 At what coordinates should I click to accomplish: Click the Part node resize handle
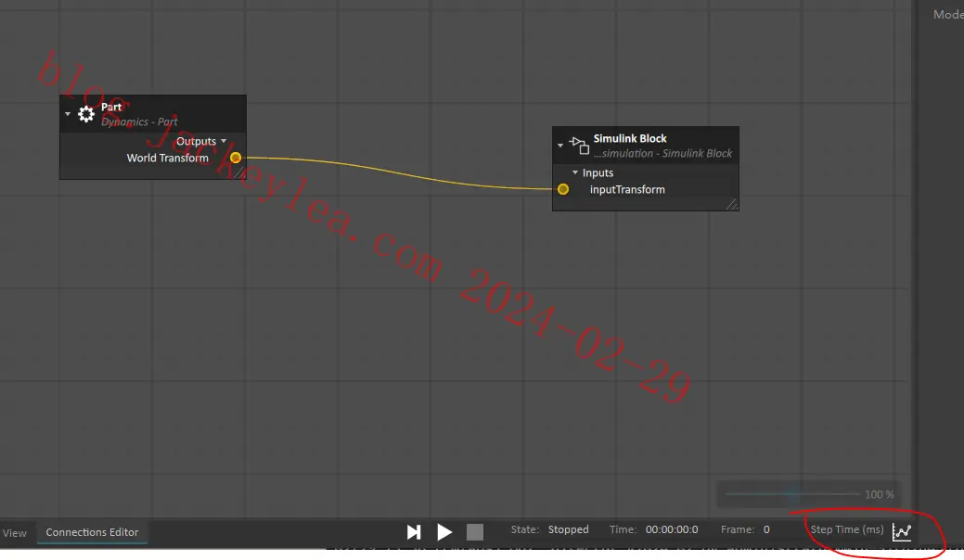tap(240, 173)
